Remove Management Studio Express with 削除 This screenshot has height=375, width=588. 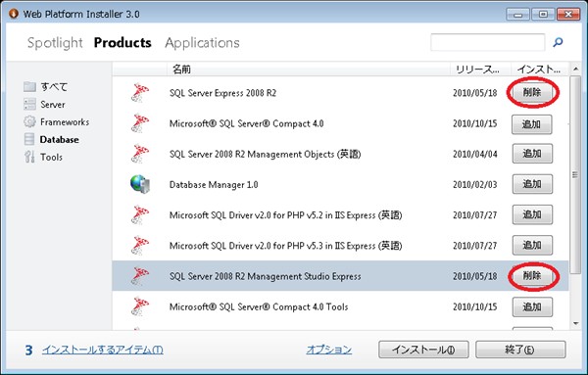tap(532, 276)
